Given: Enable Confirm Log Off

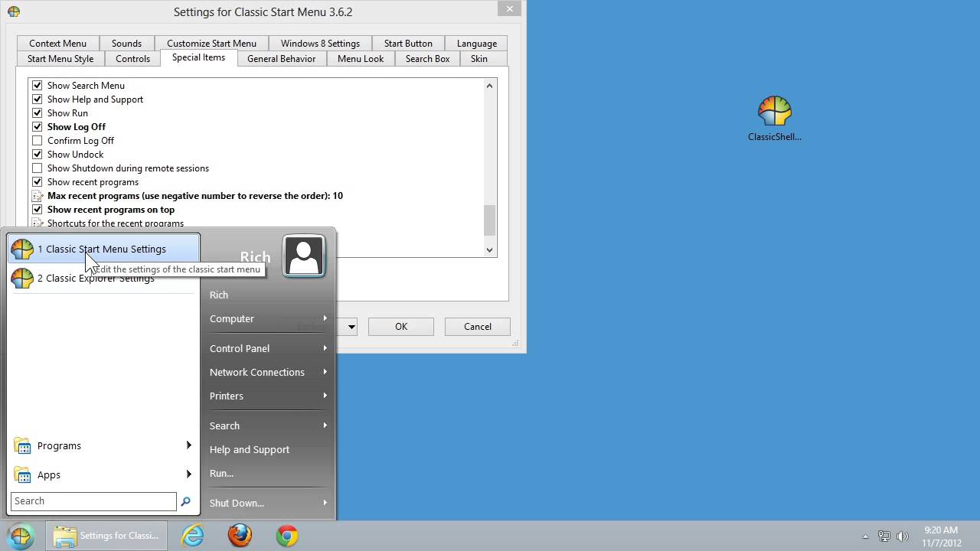Looking at the screenshot, I should tap(37, 141).
